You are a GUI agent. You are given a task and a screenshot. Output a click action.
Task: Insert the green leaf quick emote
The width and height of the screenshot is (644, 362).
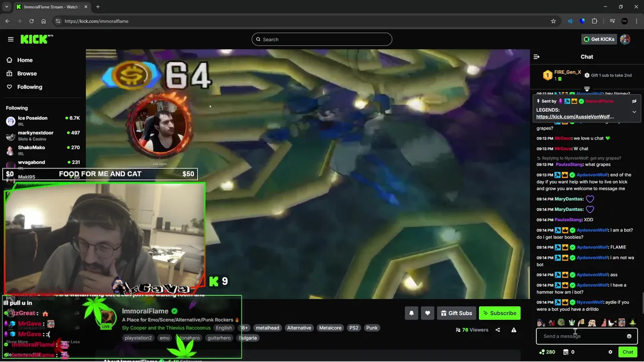(x=572, y=323)
